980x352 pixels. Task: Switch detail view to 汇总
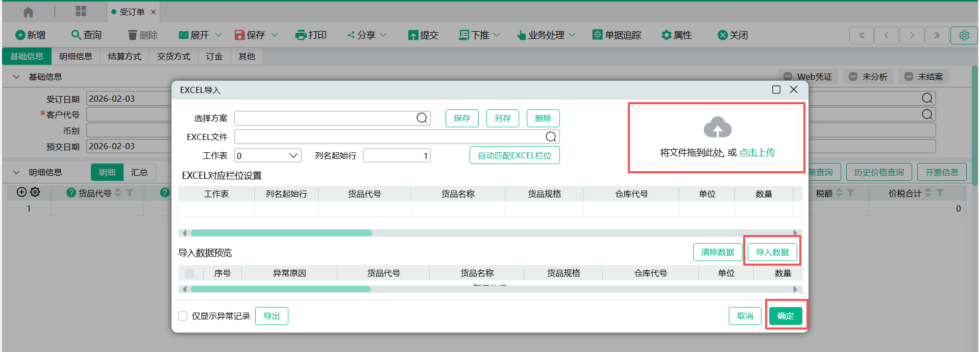tap(139, 172)
